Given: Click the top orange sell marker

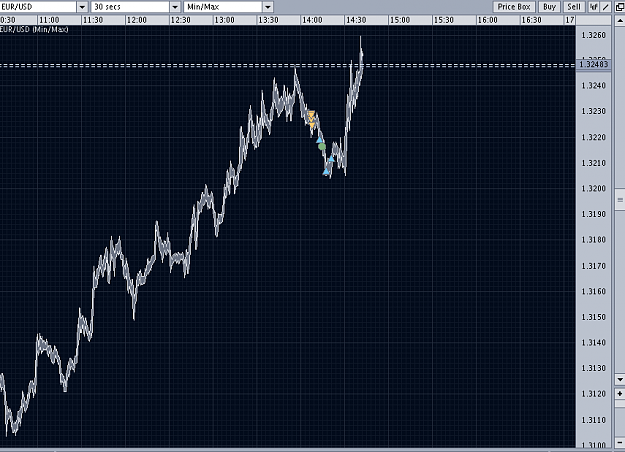Looking at the screenshot, I should pyautogui.click(x=311, y=114).
